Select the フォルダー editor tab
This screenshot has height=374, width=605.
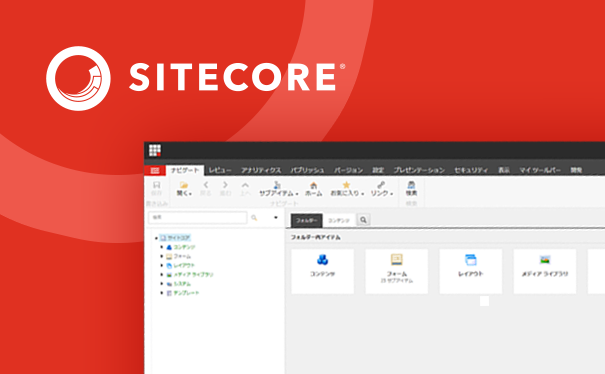click(x=306, y=220)
